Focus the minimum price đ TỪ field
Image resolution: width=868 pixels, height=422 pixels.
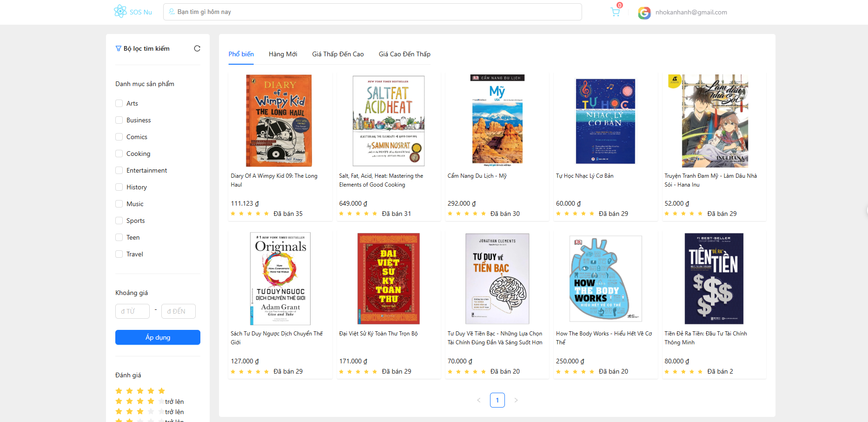[132, 311]
